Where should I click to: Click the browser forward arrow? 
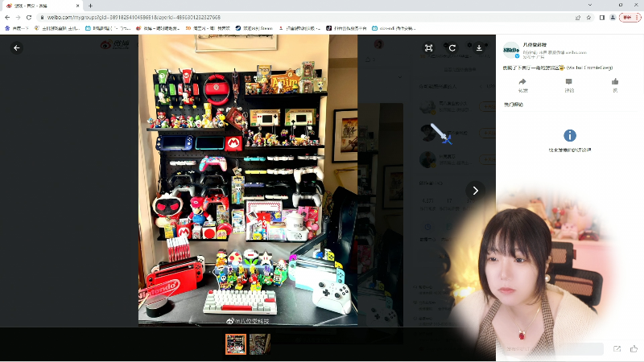click(x=18, y=17)
